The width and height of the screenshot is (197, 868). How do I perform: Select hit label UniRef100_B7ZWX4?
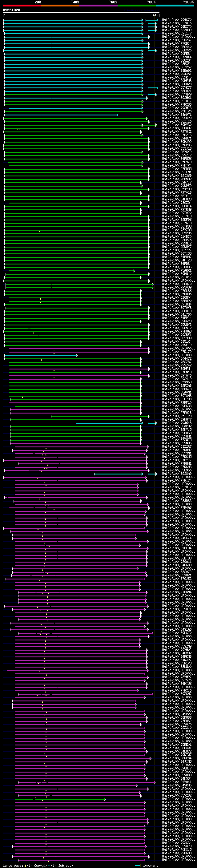coord(177,57)
